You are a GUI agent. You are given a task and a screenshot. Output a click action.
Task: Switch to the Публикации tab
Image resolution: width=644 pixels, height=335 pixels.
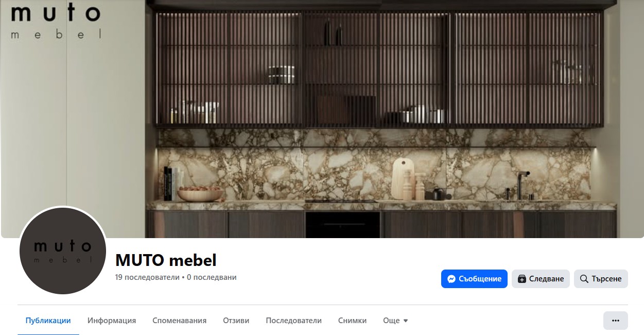click(48, 321)
